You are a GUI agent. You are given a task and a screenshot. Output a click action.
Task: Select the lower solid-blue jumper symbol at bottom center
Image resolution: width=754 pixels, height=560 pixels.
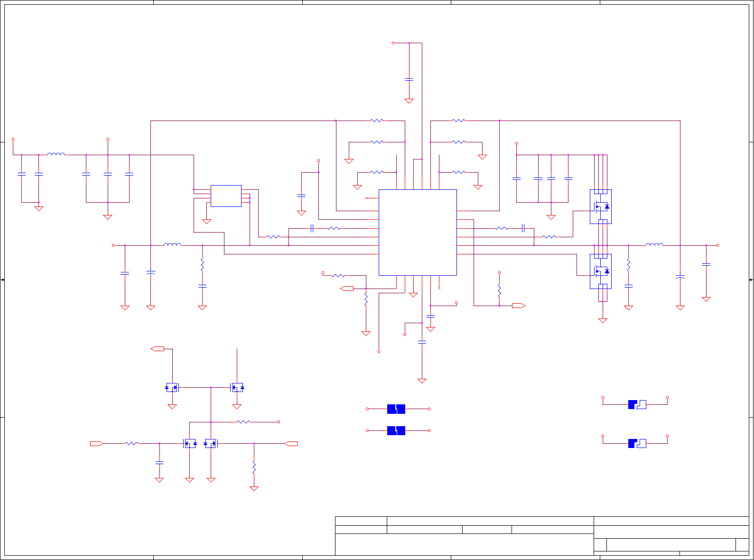(396, 430)
